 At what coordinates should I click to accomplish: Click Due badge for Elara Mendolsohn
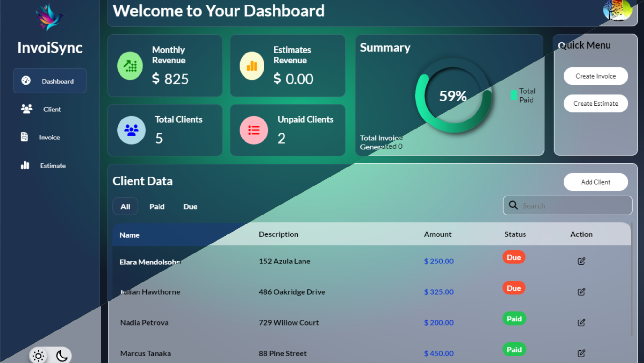click(x=514, y=257)
